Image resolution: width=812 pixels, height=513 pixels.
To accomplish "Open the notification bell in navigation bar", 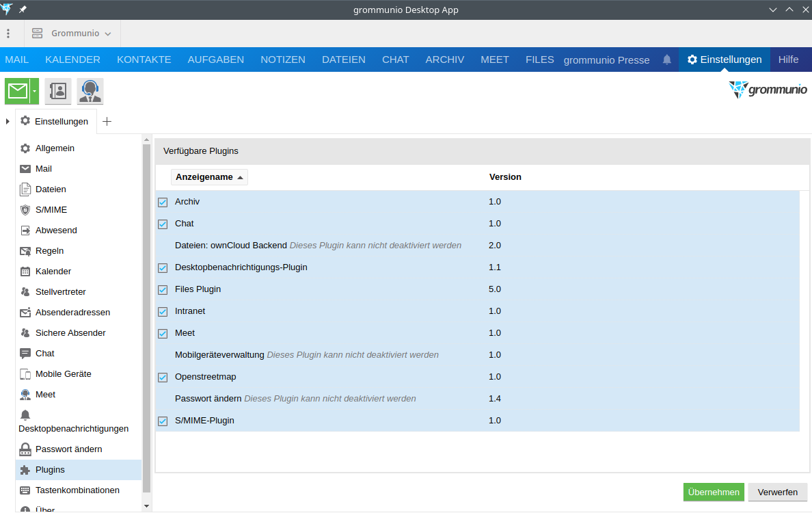I will click(667, 60).
